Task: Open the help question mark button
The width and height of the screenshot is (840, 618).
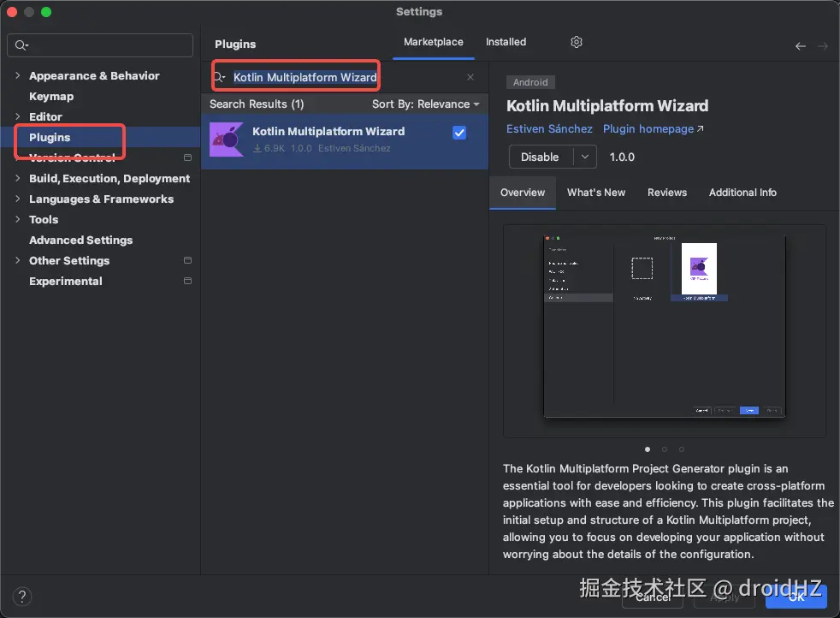Action: [x=22, y=597]
